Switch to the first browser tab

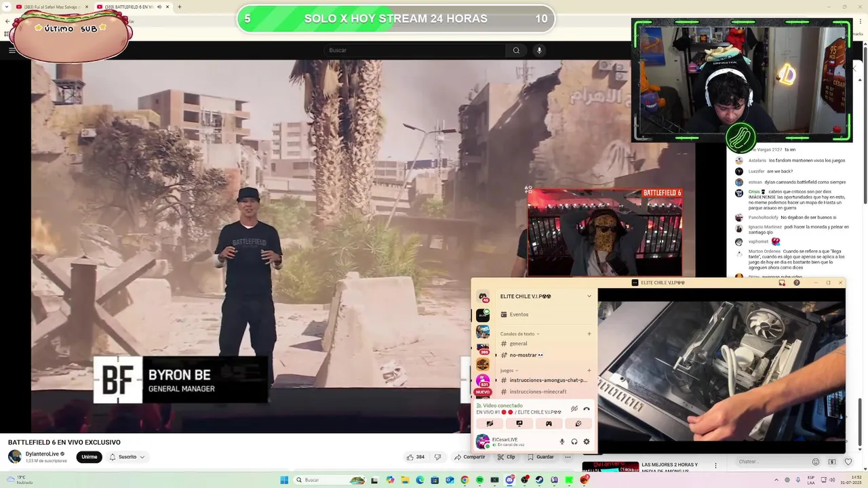(x=53, y=7)
